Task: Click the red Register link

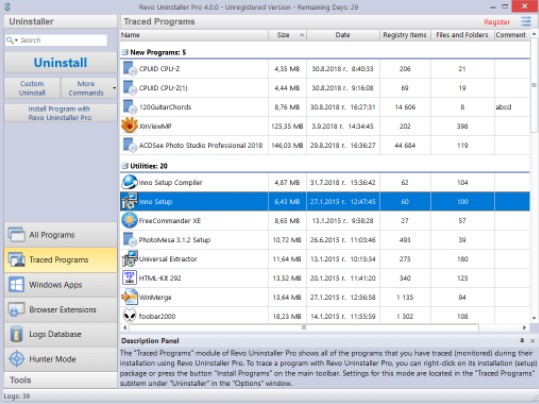Action: point(497,22)
